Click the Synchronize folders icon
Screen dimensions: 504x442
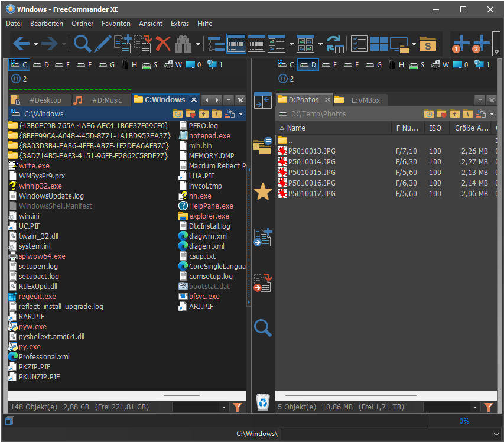tap(335, 44)
